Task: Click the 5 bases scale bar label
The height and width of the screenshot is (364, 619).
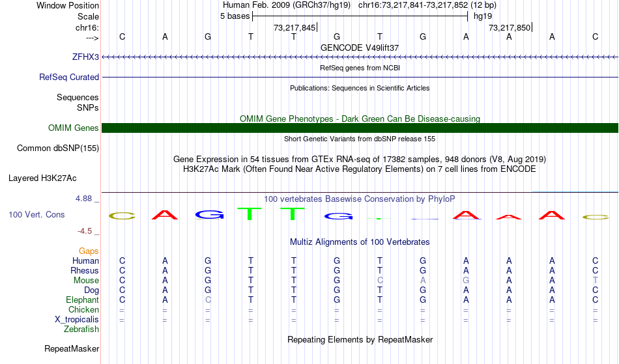Action: (x=235, y=16)
